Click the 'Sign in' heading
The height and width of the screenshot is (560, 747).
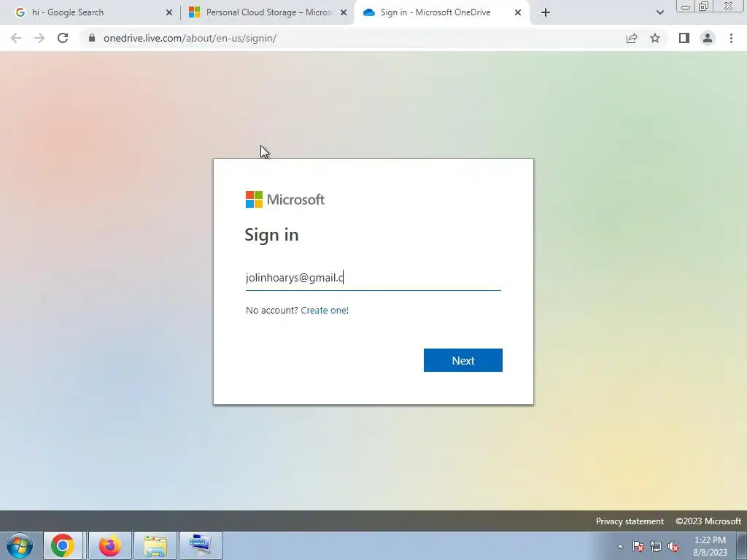271,235
